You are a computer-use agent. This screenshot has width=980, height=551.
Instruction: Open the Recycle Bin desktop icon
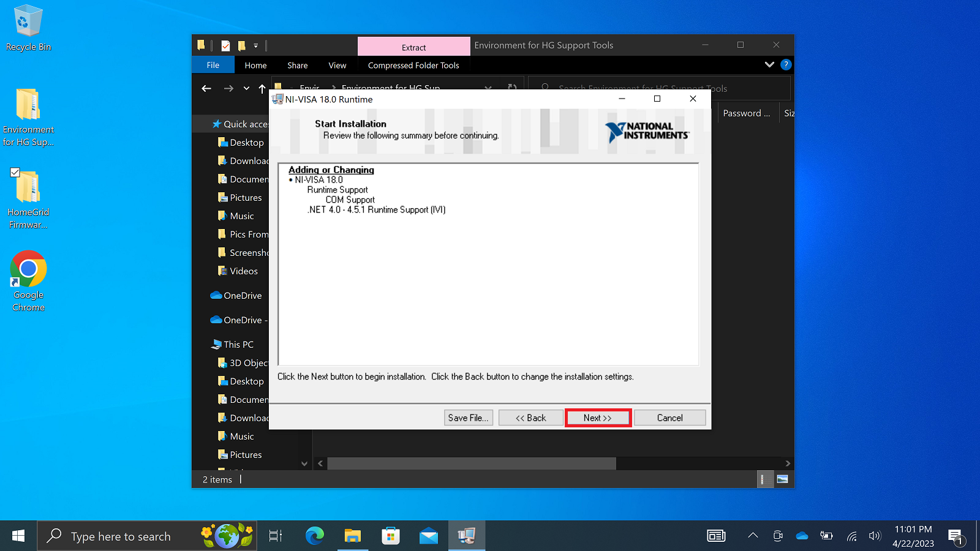click(x=28, y=28)
